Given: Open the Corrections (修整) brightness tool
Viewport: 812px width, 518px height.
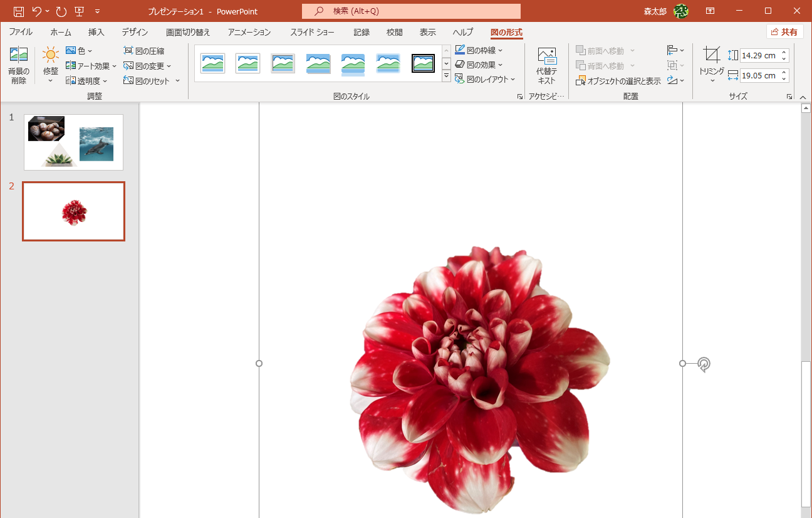Looking at the screenshot, I should (x=50, y=55).
